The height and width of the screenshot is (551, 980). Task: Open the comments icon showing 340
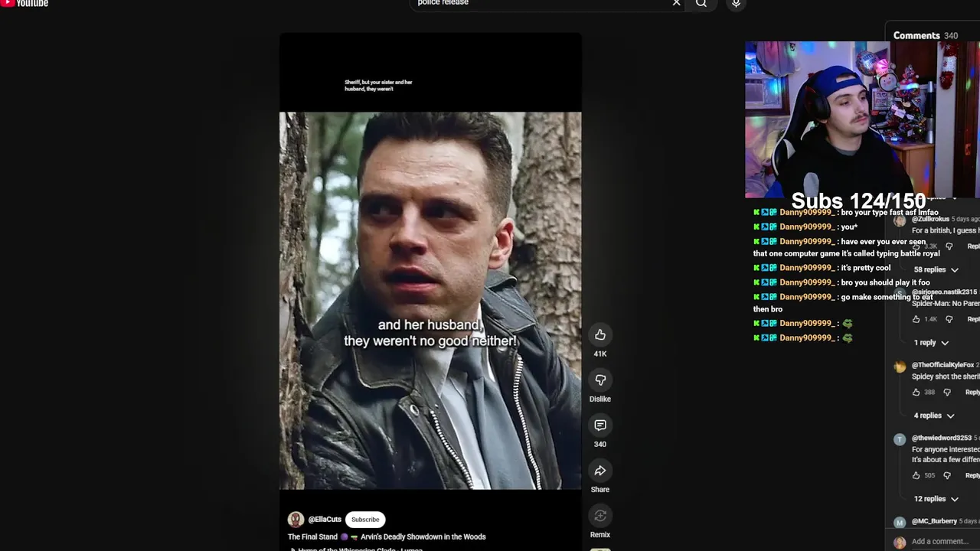[x=600, y=425]
